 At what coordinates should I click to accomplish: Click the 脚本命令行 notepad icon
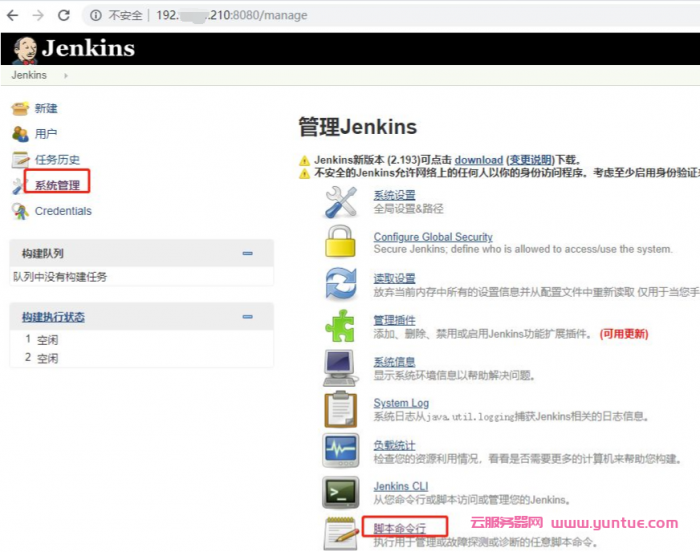[340, 533]
